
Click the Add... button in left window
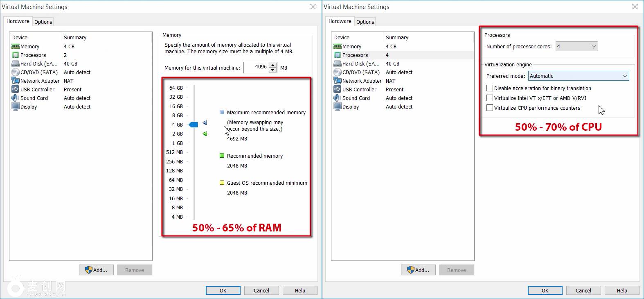click(x=96, y=270)
